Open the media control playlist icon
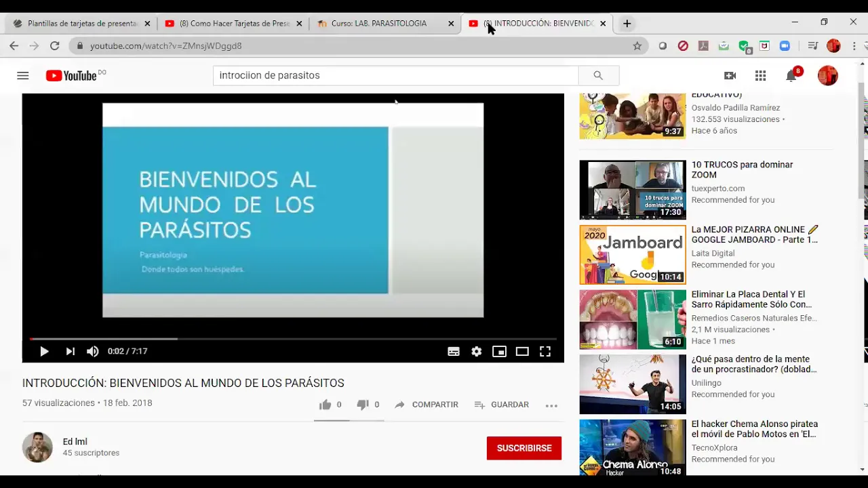 click(812, 45)
